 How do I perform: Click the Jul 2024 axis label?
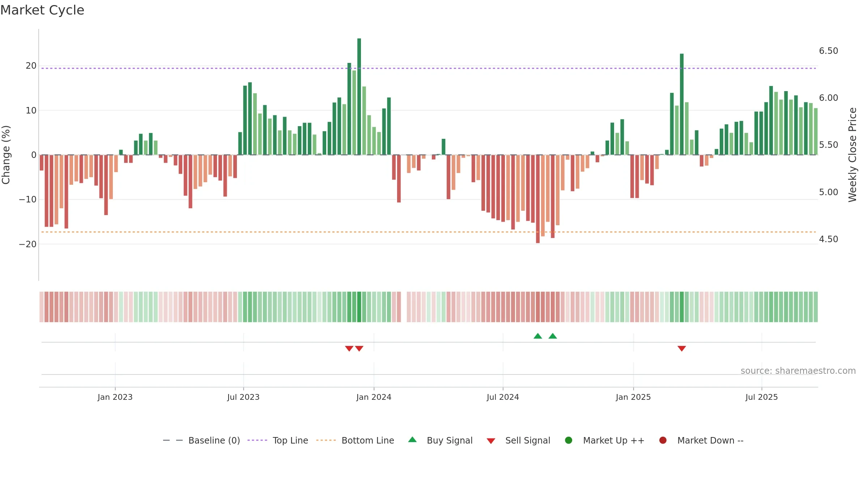point(503,397)
